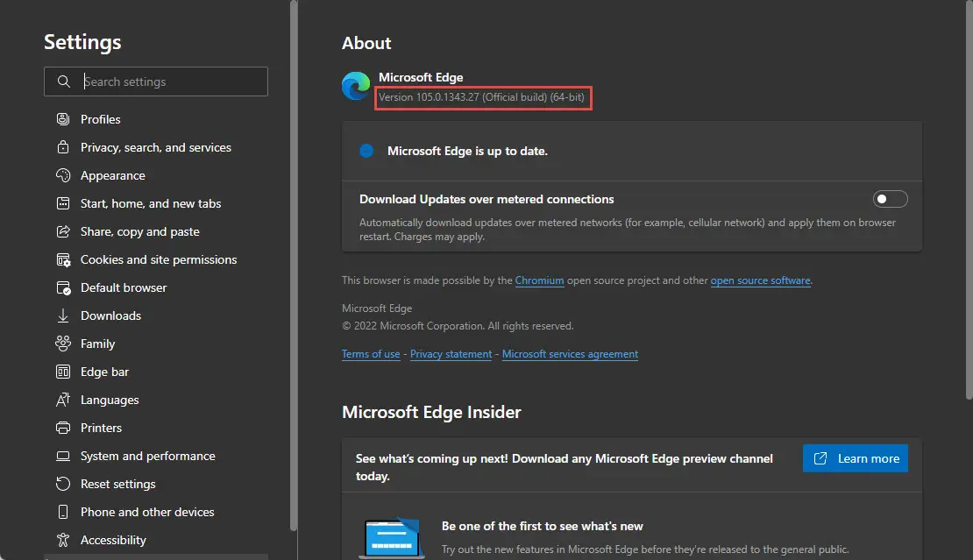Open Appearance settings

pos(113,176)
